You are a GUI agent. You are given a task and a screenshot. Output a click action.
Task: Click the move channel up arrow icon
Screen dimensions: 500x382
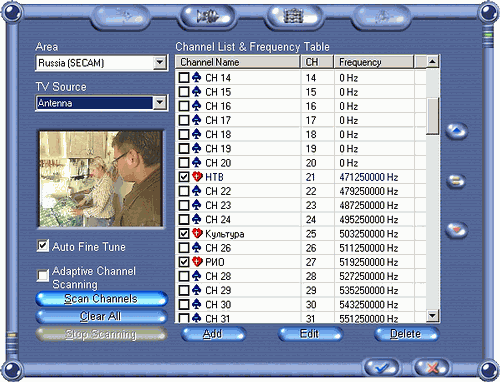point(456,131)
